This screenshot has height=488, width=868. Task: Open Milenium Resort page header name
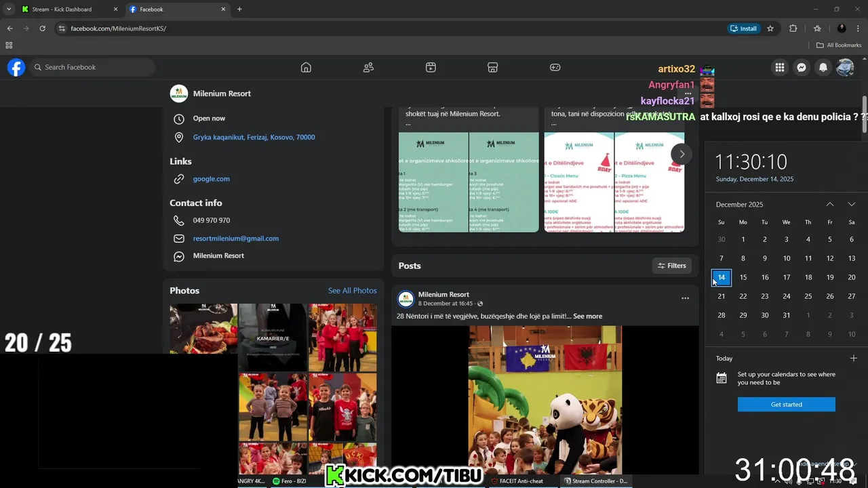click(222, 94)
